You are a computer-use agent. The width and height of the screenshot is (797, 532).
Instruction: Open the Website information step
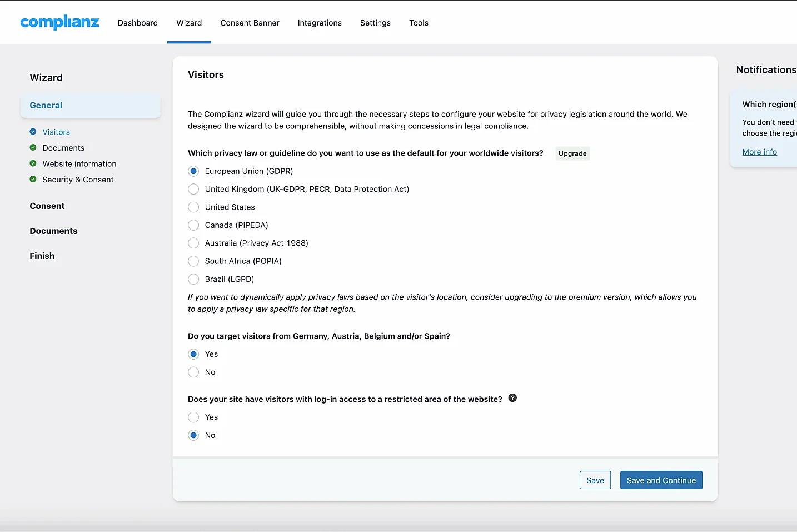[79, 163]
